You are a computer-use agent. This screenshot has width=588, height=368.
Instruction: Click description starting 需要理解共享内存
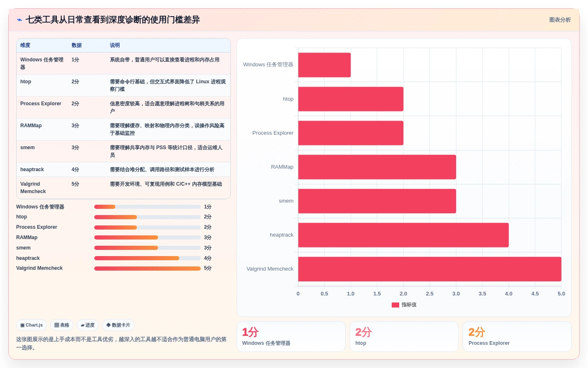point(166,151)
